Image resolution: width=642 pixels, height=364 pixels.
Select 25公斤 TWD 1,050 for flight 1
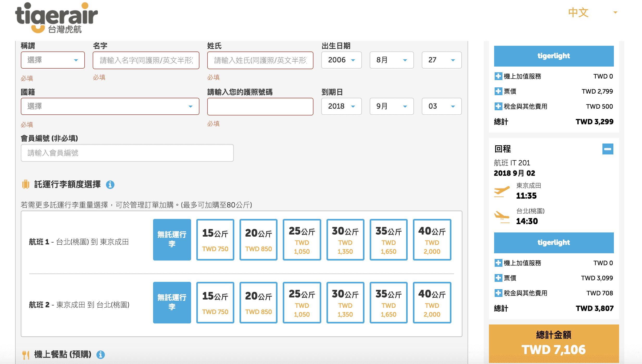coord(302,240)
